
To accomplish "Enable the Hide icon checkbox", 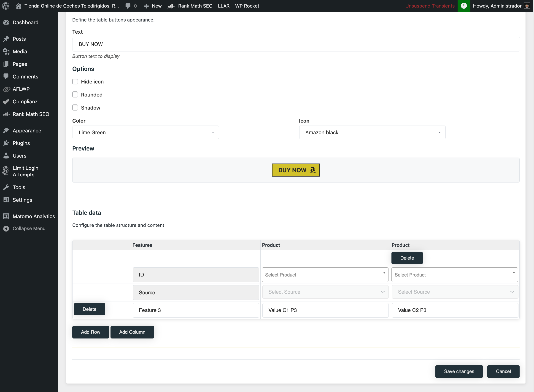I will [x=75, y=82].
